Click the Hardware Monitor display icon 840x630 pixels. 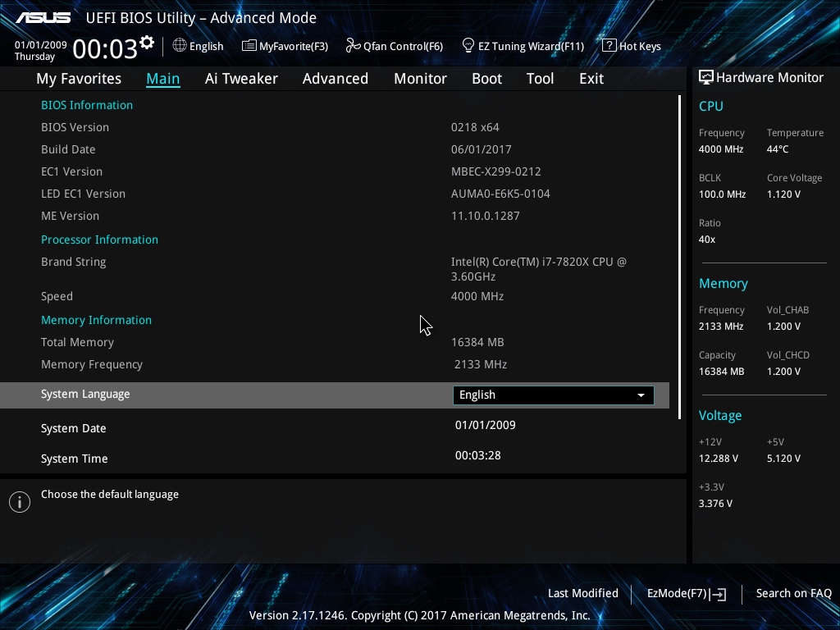tap(706, 78)
